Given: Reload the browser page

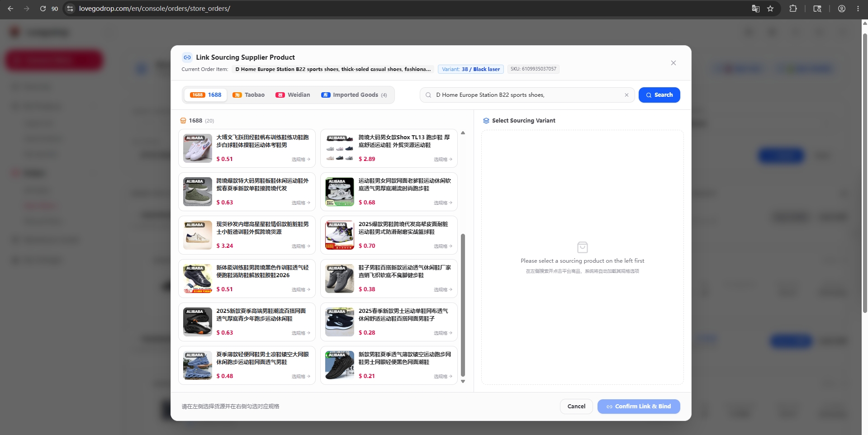Looking at the screenshot, I should 43,9.
